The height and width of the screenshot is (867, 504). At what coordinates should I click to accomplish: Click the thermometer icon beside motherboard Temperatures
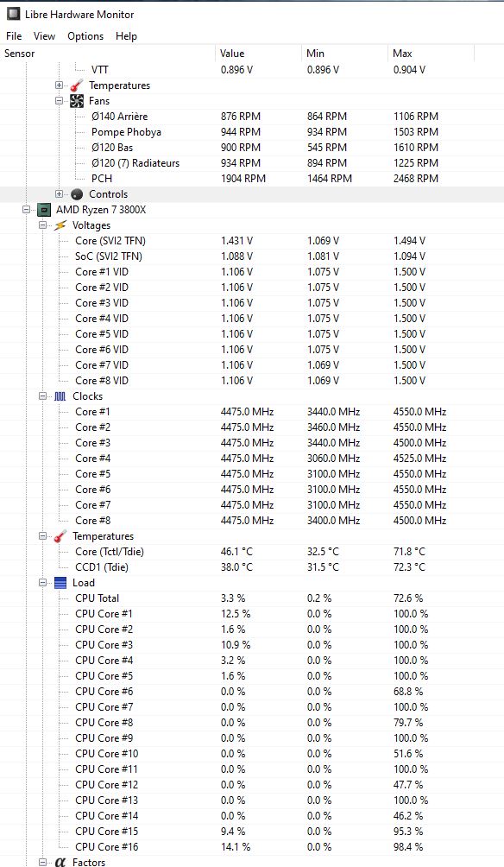click(x=77, y=85)
